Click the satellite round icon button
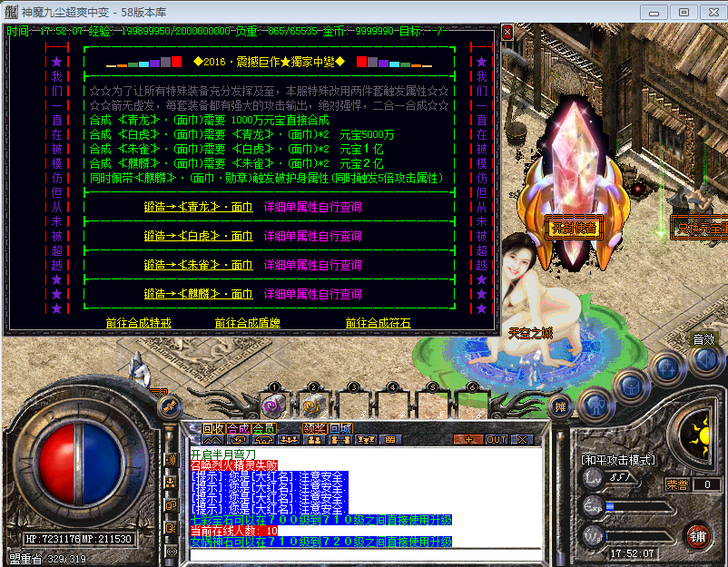This screenshot has height=567, width=728. [x=170, y=406]
